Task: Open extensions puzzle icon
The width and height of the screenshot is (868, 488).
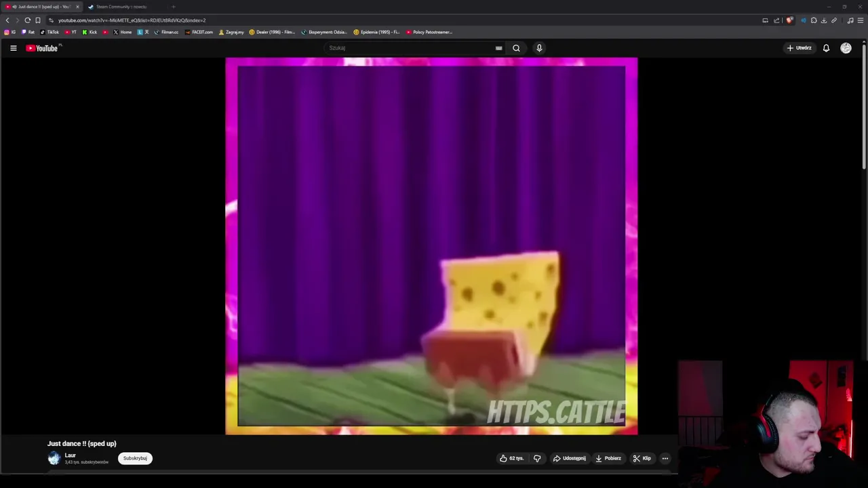Action: [814, 20]
